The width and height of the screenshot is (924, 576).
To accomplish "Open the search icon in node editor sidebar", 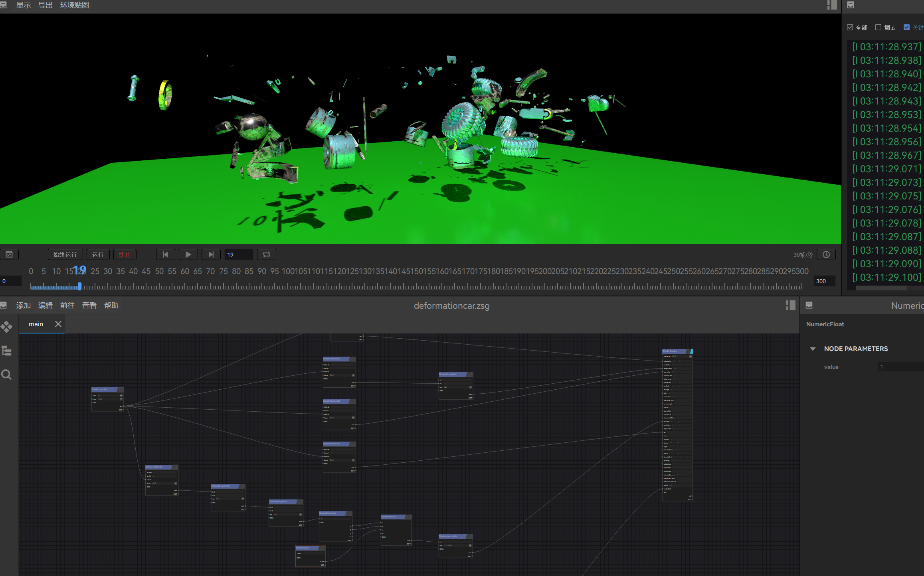I will pyautogui.click(x=6, y=375).
